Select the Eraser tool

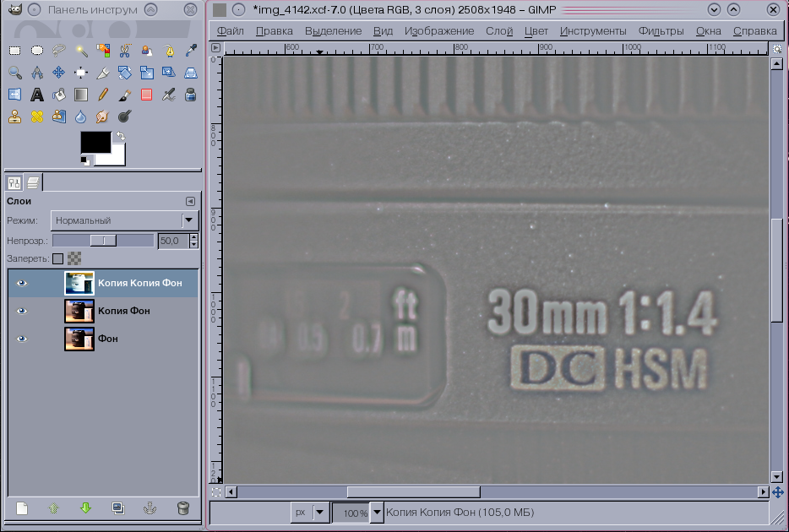click(x=147, y=95)
